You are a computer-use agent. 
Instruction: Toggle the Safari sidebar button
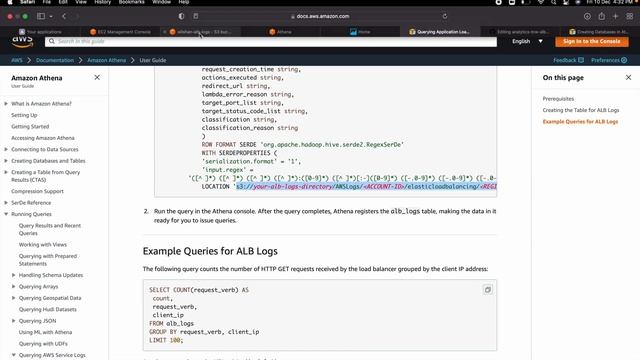click(41, 16)
